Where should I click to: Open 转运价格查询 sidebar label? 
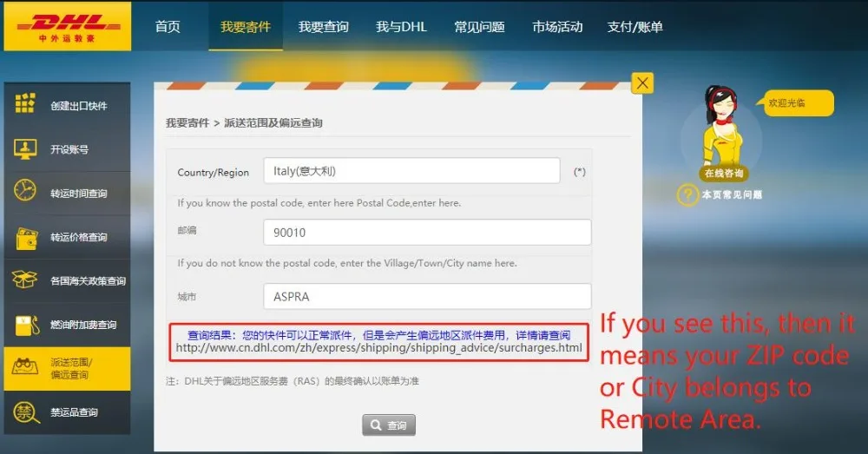point(79,237)
